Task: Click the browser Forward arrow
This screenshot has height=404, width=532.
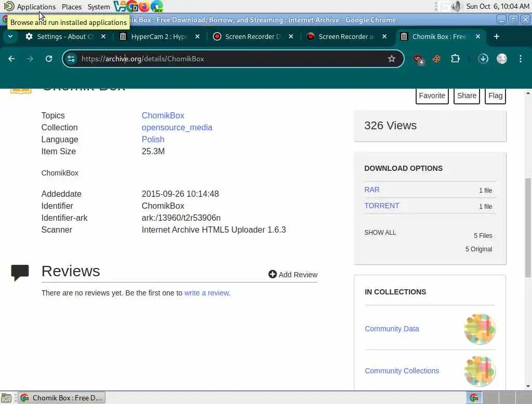Action: [x=30, y=59]
